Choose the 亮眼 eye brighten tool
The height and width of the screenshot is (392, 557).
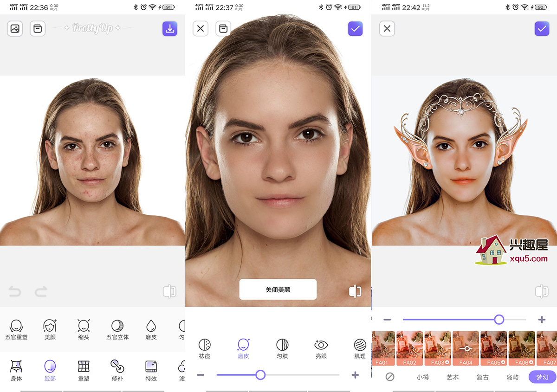(x=321, y=348)
